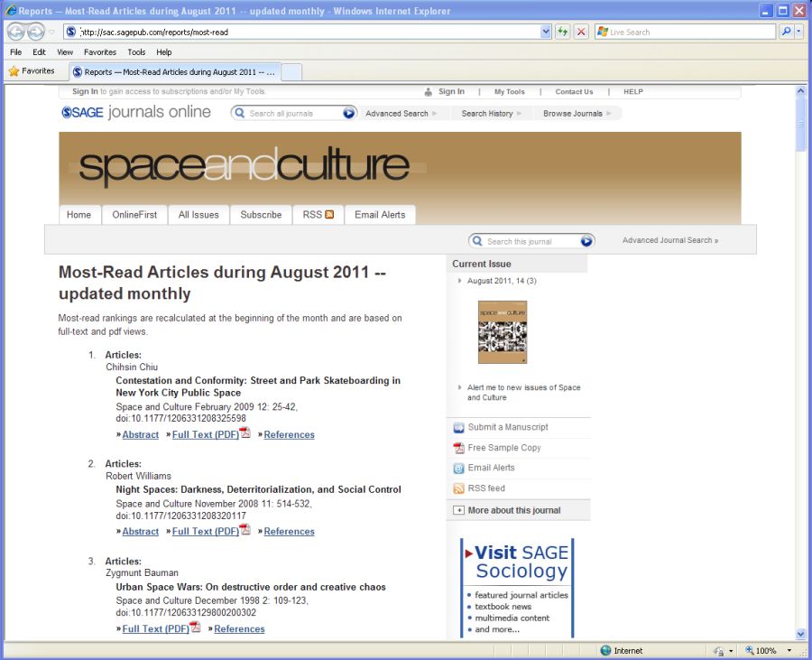Image resolution: width=812 pixels, height=660 pixels.
Task: Click the 'My Tools' link
Action: pyautogui.click(x=510, y=92)
